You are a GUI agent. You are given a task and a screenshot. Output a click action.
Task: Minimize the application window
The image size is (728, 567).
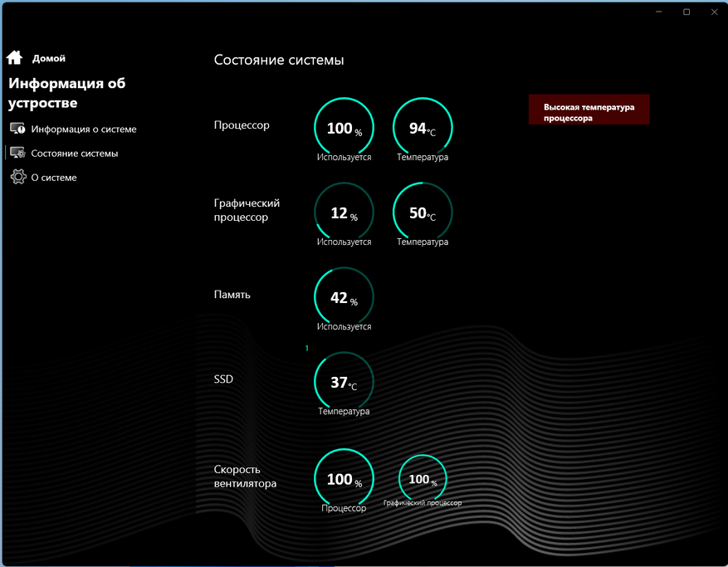pyautogui.click(x=659, y=12)
